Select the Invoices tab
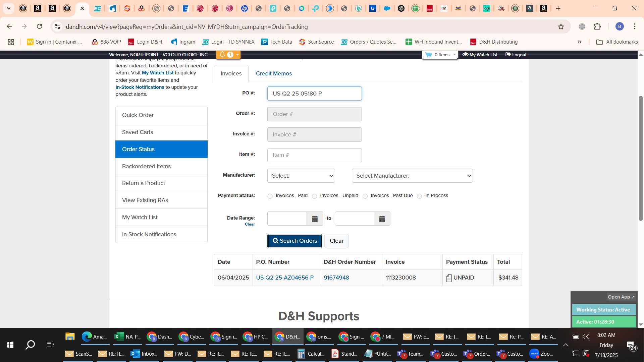 pos(231,73)
